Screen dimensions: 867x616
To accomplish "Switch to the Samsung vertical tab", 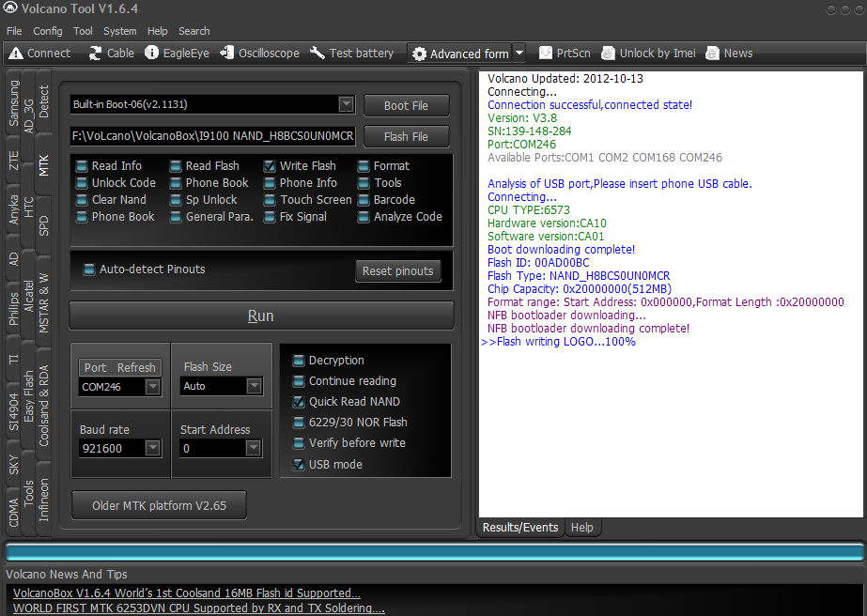I will tap(13, 103).
